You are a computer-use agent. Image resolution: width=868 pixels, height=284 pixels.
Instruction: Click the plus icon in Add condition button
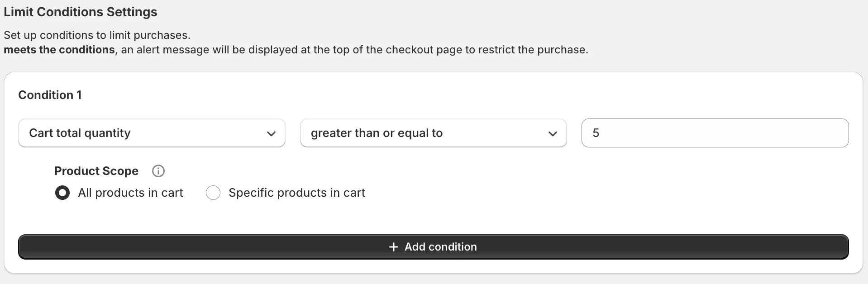point(393,247)
